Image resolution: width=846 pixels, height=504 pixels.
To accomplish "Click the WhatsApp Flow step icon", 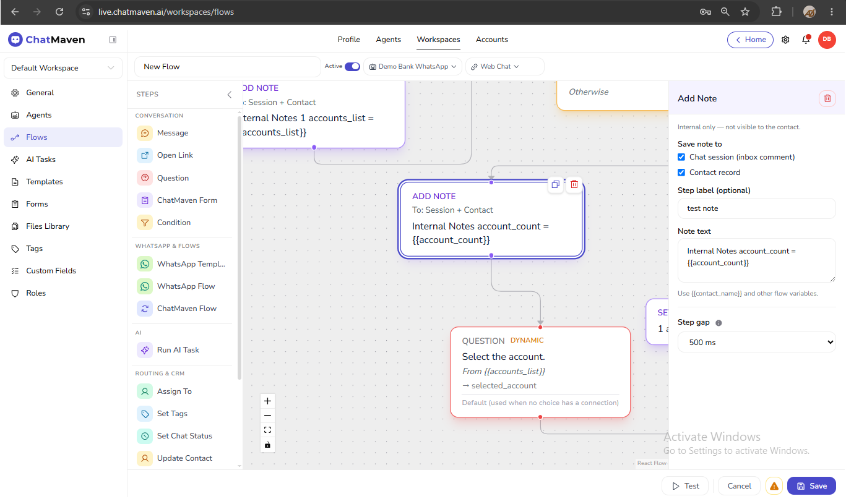I will 145,286.
